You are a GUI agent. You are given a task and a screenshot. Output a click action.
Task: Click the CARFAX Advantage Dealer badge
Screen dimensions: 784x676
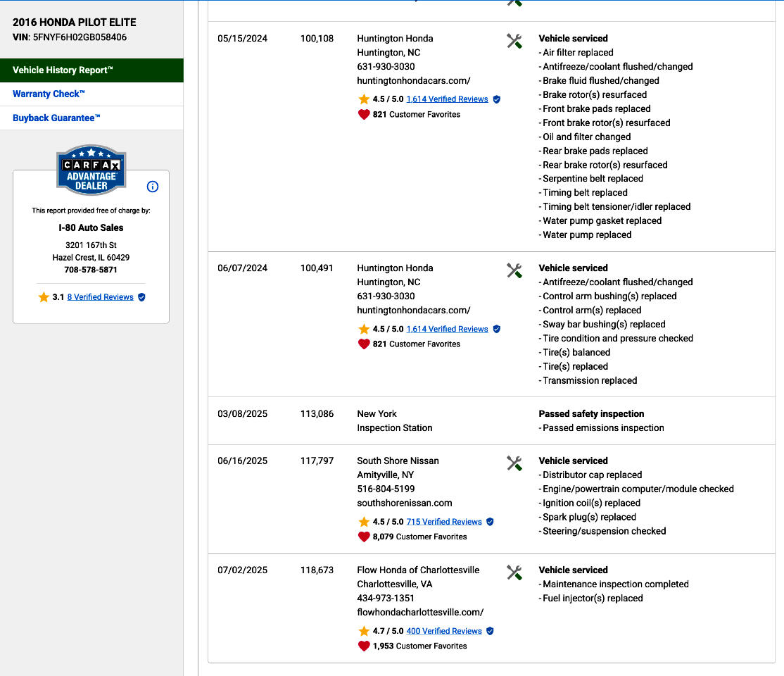tap(91, 170)
